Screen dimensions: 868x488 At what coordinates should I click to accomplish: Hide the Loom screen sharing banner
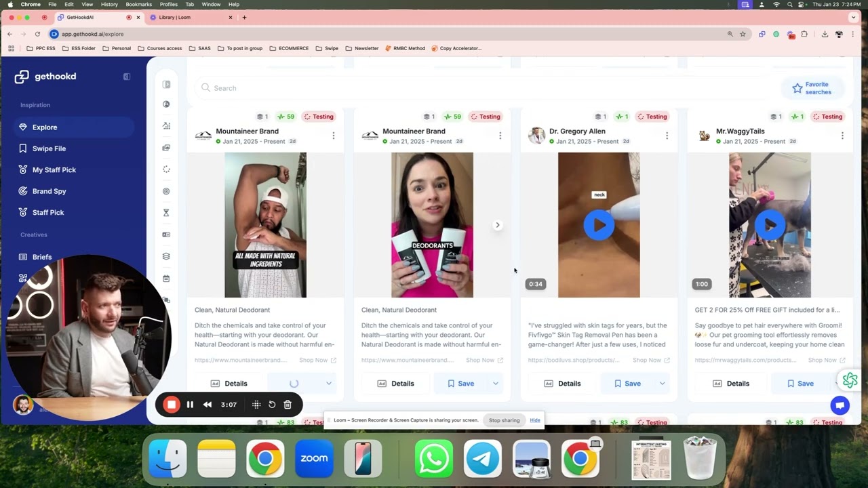pyautogui.click(x=535, y=420)
